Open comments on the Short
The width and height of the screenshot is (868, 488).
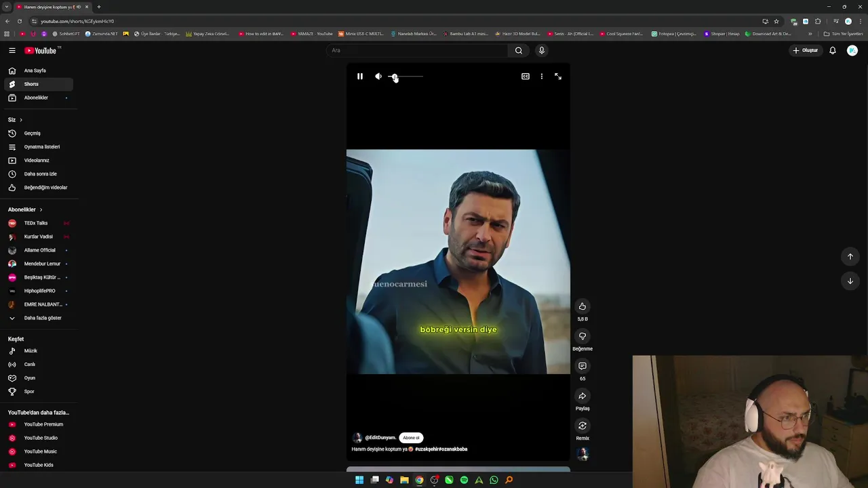click(583, 366)
